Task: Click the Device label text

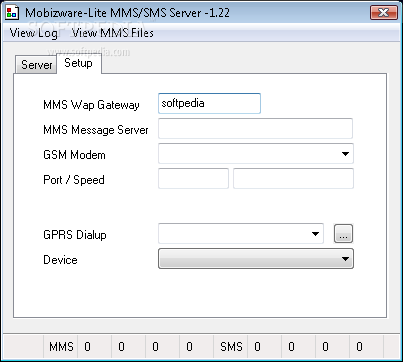Action: coord(60,260)
